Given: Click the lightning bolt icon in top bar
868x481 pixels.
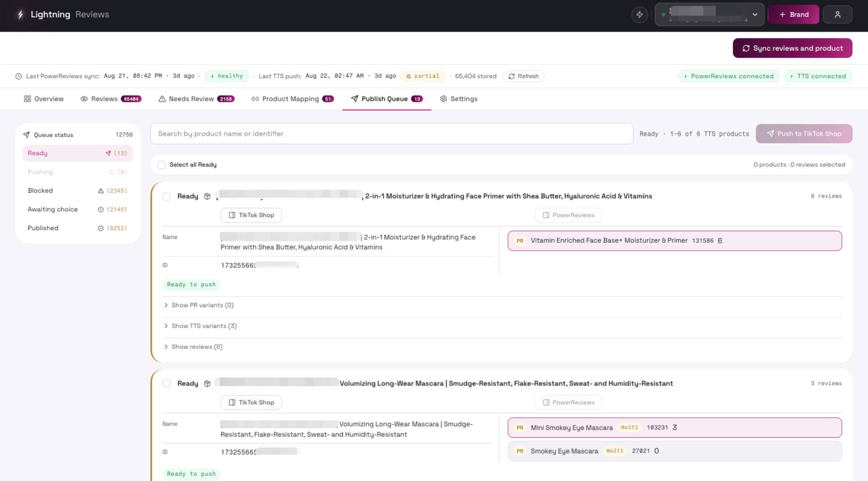Looking at the screenshot, I should 639,15.
